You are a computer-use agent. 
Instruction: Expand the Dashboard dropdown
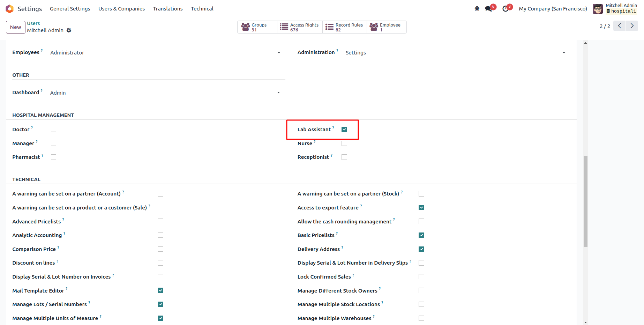pyautogui.click(x=279, y=93)
